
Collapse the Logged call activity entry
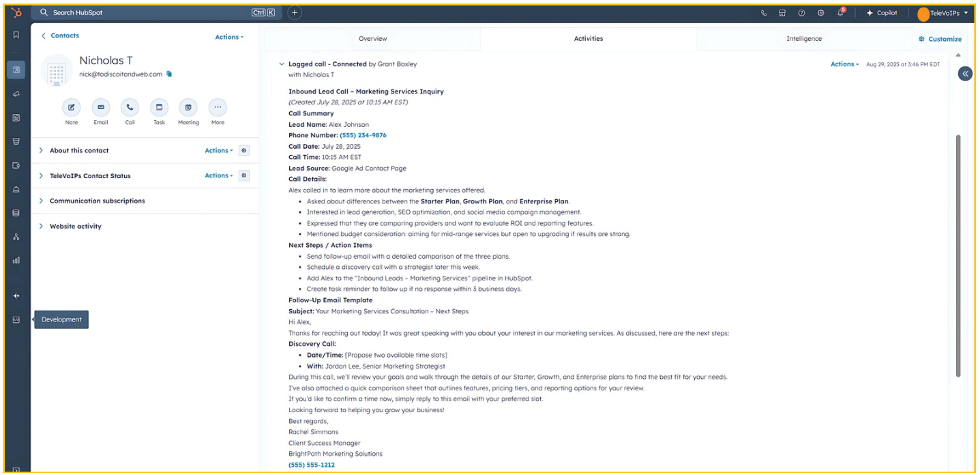coord(281,63)
